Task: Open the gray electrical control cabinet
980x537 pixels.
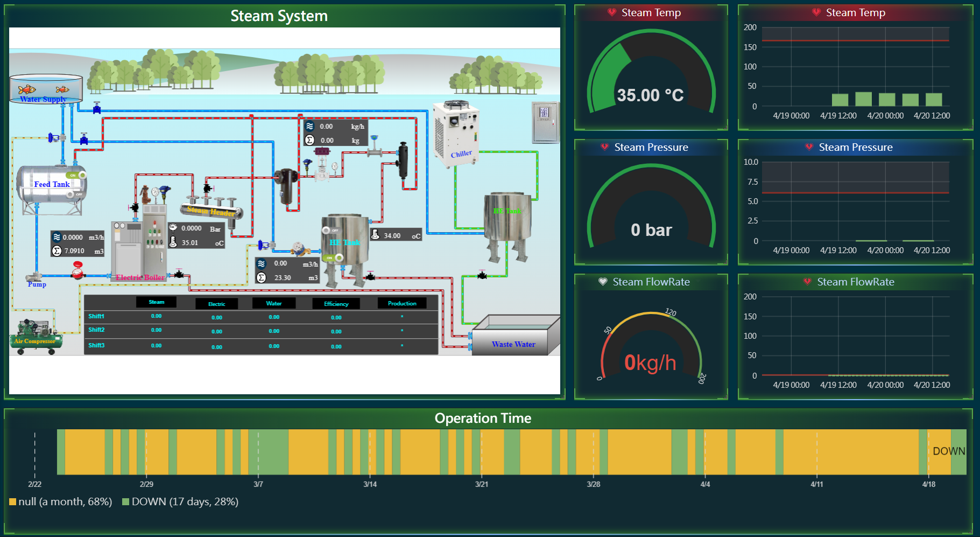Action: (x=545, y=122)
